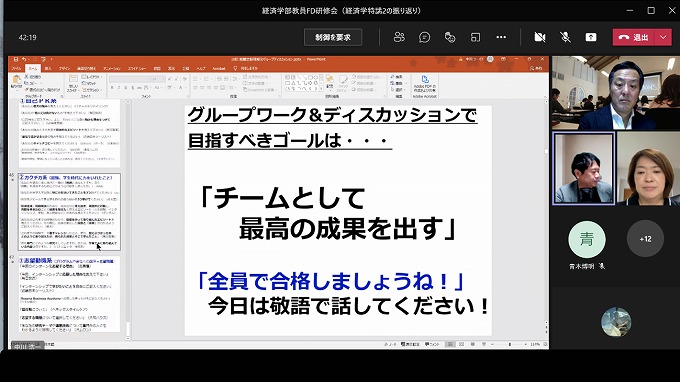Select the 青 avatar of 青木博明
The height and width of the screenshot is (382, 680).
click(x=587, y=239)
